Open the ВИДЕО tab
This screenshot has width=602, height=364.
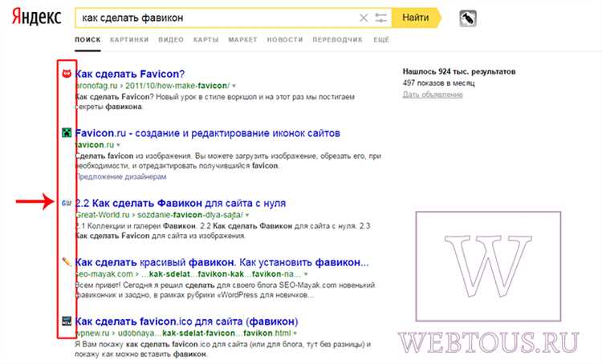click(x=171, y=38)
